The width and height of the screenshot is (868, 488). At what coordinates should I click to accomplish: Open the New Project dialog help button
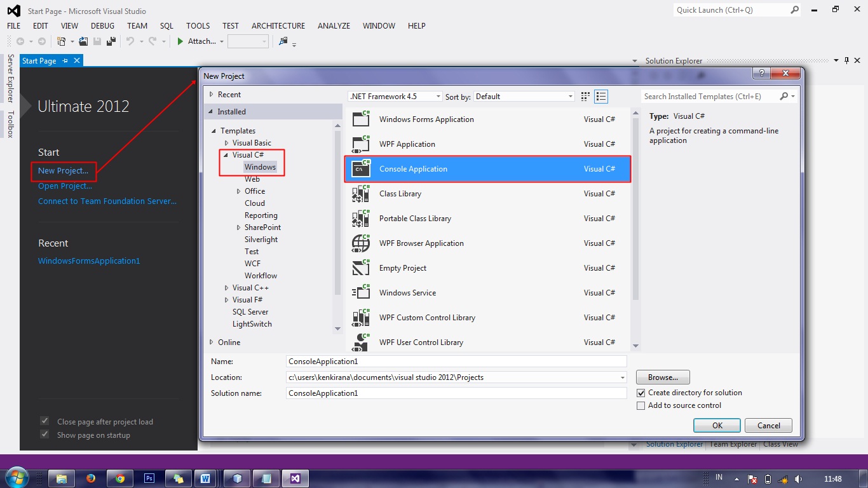point(763,74)
